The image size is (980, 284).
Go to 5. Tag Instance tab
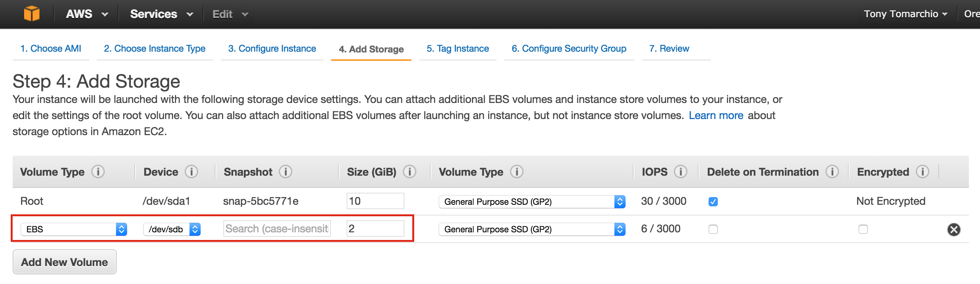tap(457, 49)
